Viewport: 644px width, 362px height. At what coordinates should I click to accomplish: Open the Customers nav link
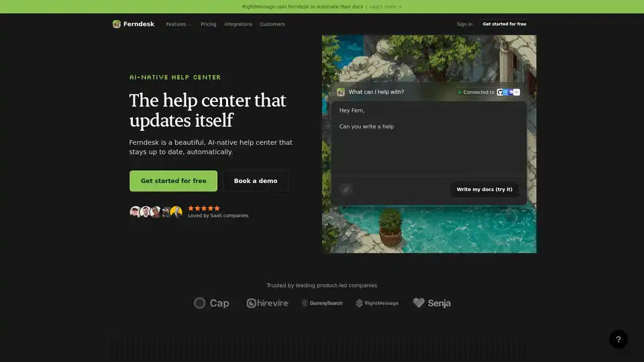click(x=272, y=24)
